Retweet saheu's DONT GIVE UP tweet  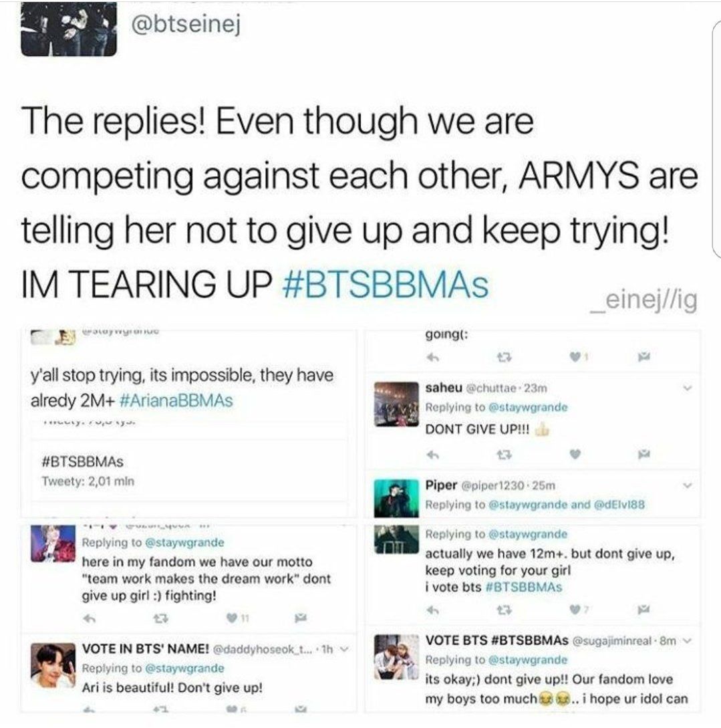[x=504, y=455]
